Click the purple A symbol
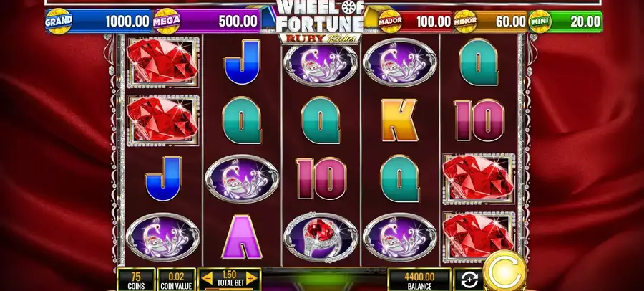Viewport: 644px width, 291px height. coord(242,237)
